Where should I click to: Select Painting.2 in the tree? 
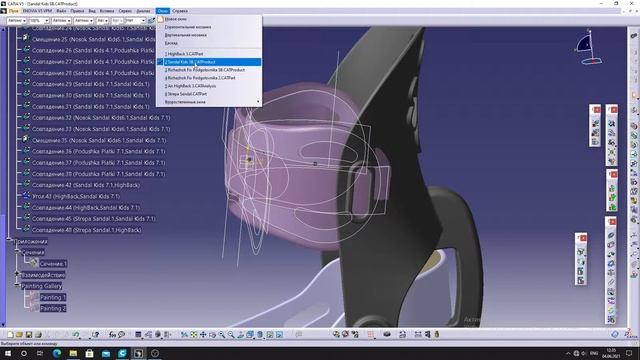tap(53, 308)
